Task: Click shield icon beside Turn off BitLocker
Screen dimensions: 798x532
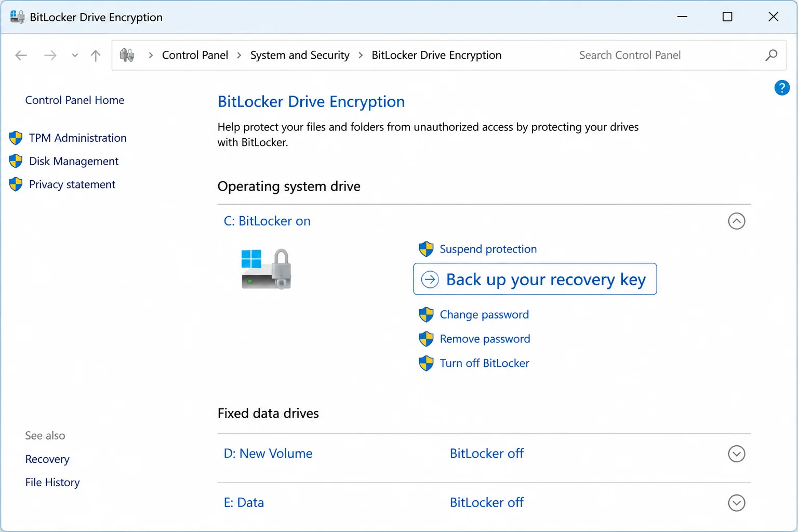Action: point(426,363)
